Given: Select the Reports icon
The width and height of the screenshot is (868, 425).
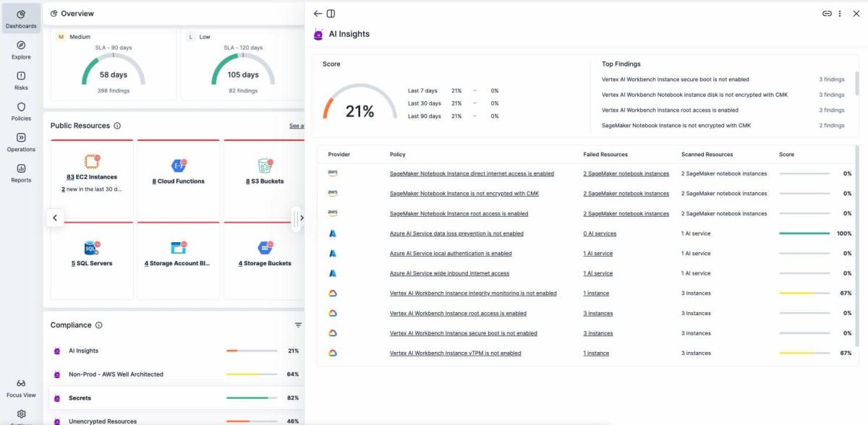Looking at the screenshot, I should pyautogui.click(x=21, y=172).
